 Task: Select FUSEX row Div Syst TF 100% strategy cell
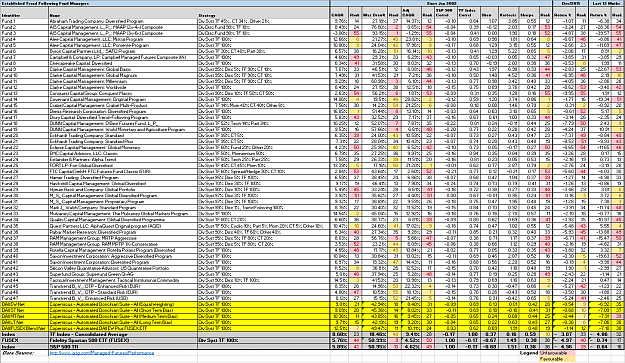click(x=263, y=341)
